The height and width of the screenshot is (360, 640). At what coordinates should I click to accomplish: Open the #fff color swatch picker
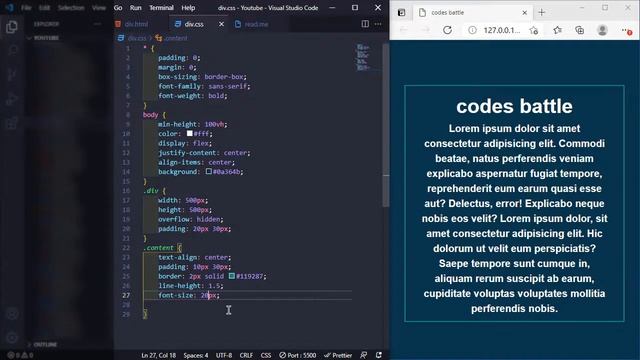coord(190,133)
